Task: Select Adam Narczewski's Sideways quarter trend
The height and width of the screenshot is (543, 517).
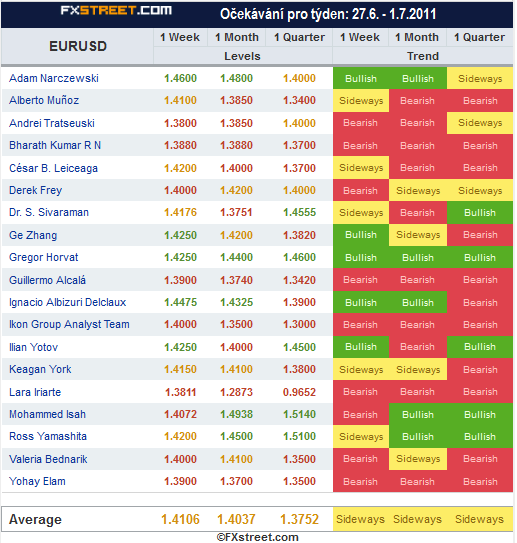Action: point(480,79)
